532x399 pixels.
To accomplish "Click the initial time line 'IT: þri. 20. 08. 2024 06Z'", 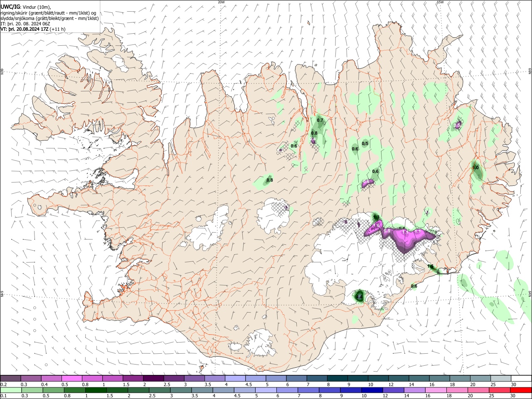I will click(25, 24).
